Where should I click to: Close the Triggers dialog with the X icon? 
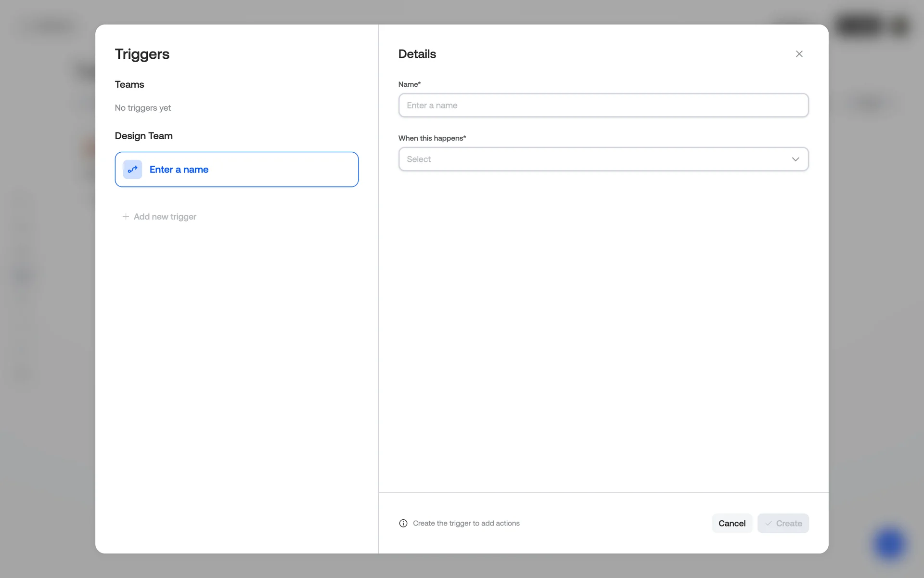[799, 54]
